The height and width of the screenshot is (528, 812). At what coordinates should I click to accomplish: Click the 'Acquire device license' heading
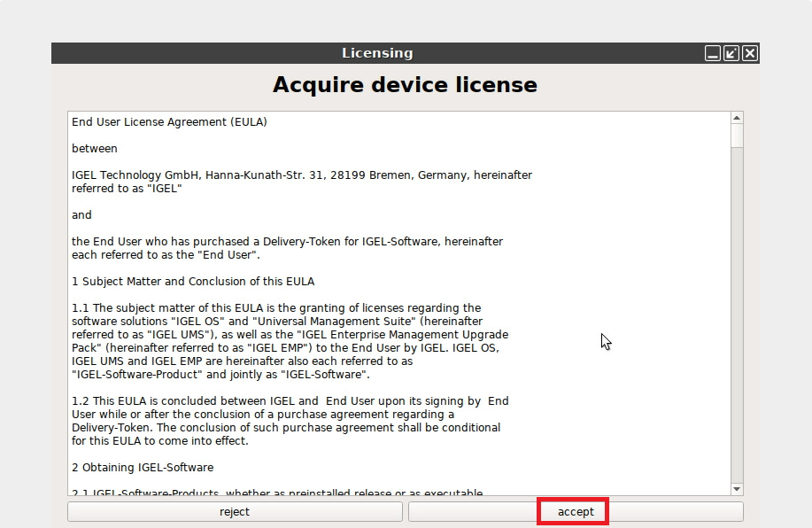tap(405, 85)
